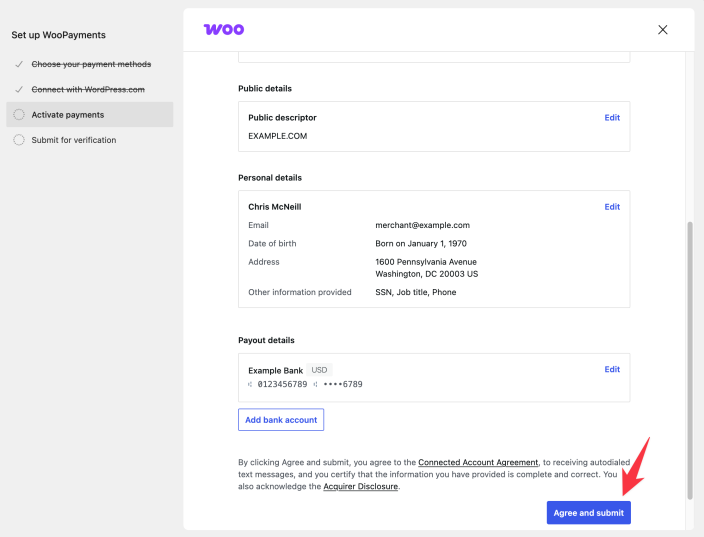Select the Activate payments step circle

(19, 114)
